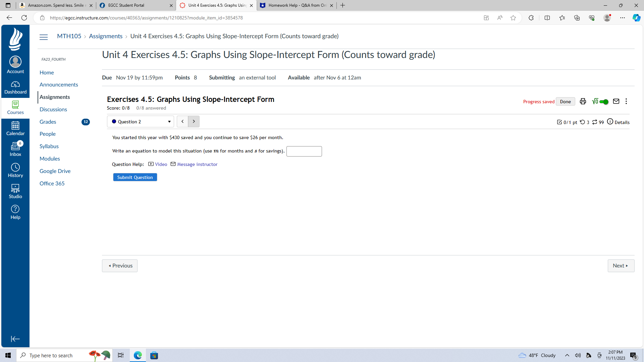Open the Calendar from the sidebar
This screenshot has width=644, height=362.
coord(15,128)
